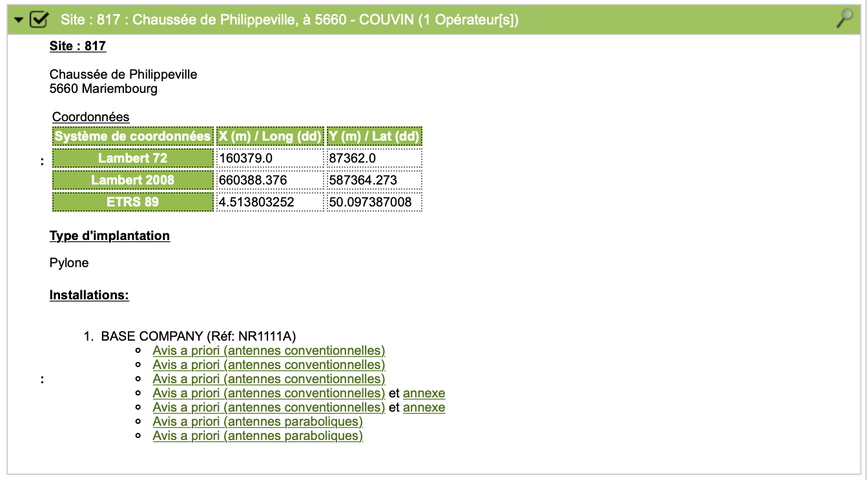Viewport: 868px width, 480px height.
Task: Collapse the Site 817 panel with the triangle
Action: pos(19,21)
